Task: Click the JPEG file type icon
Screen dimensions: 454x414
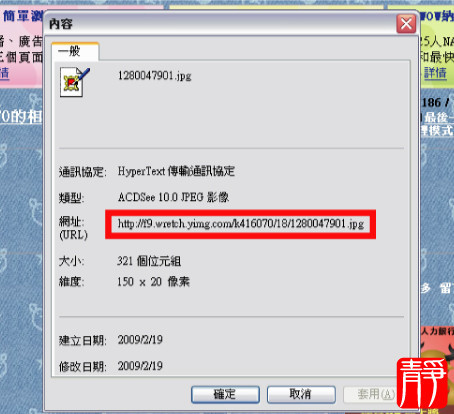Action: click(x=75, y=82)
